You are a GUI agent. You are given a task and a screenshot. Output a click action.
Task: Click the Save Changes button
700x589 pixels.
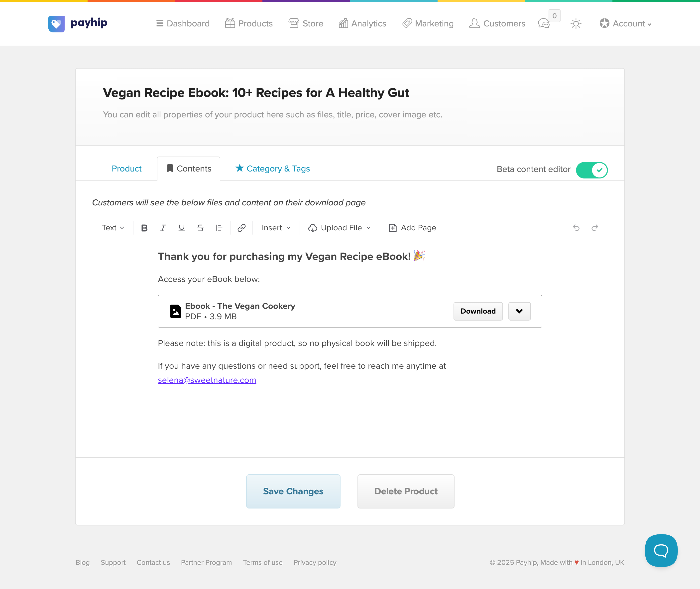point(293,491)
